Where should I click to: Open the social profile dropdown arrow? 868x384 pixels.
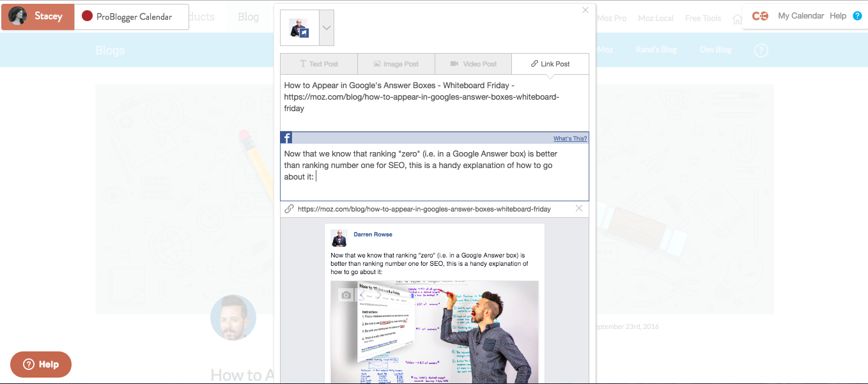pyautogui.click(x=326, y=27)
